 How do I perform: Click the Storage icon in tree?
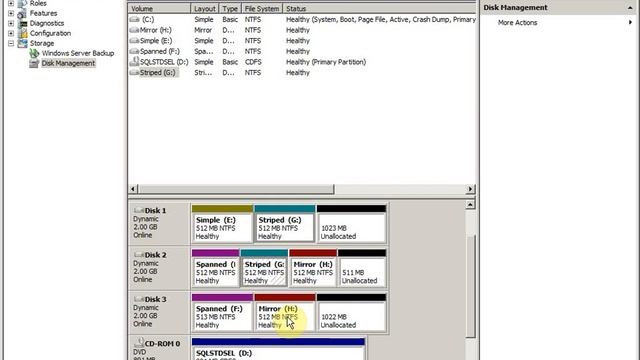click(x=22, y=43)
